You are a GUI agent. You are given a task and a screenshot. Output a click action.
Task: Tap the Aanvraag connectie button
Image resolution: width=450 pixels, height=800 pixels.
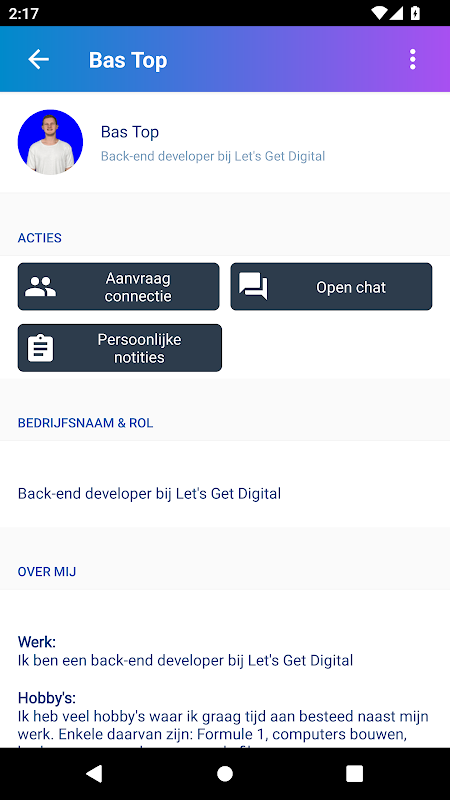coord(118,287)
